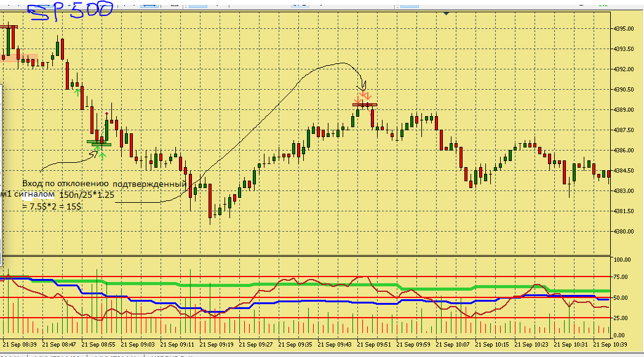The height and width of the screenshot is (357, 644).
Task: Select the red resistance rectangle near 4389.50
Action: click(x=365, y=105)
